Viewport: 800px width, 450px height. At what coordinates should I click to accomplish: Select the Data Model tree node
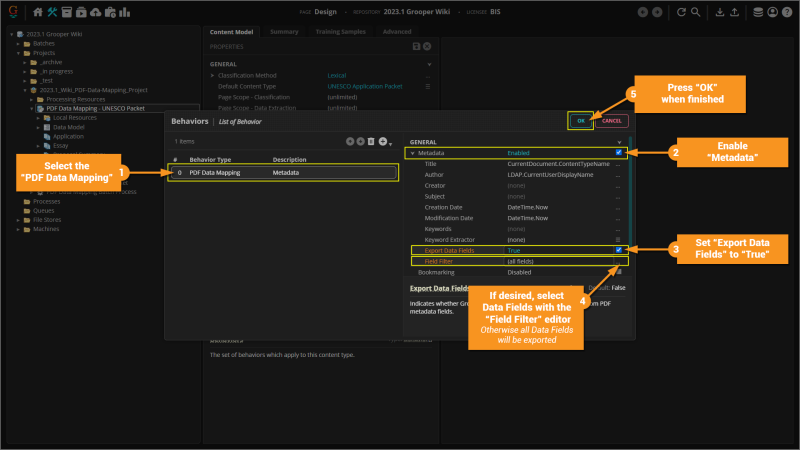[x=68, y=127]
